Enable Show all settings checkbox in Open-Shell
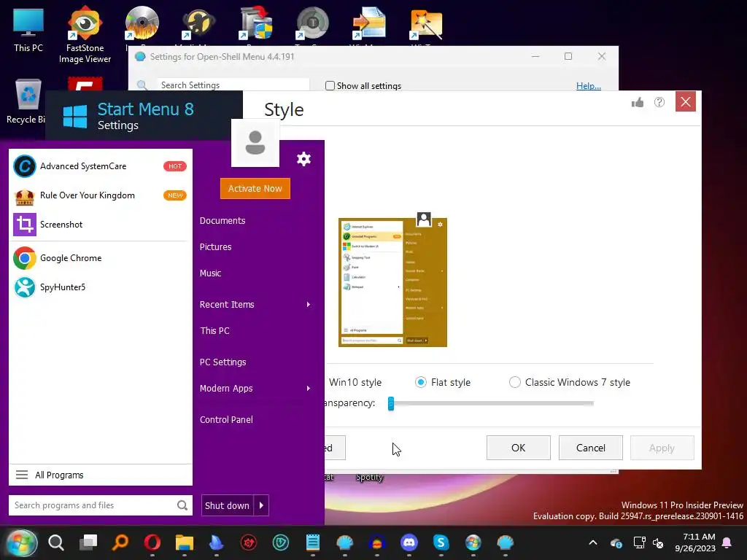The image size is (747, 560). [x=330, y=86]
